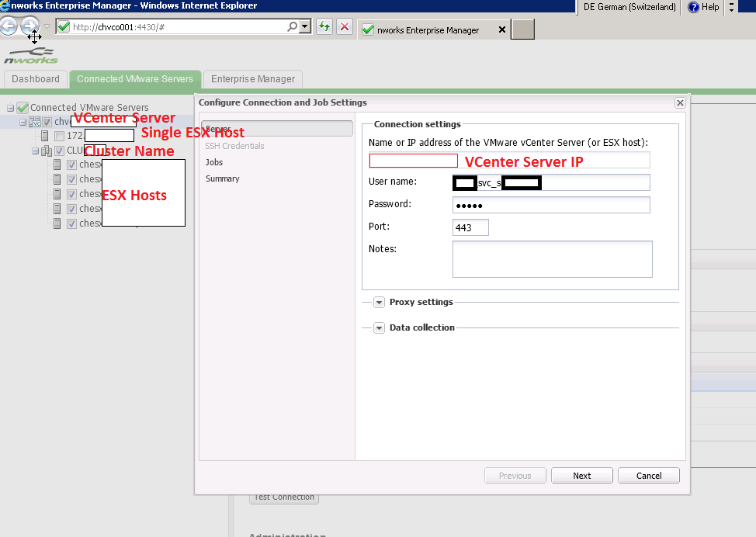Select the SSH Credentials wizard step
The height and width of the screenshot is (537, 756).
point(235,146)
